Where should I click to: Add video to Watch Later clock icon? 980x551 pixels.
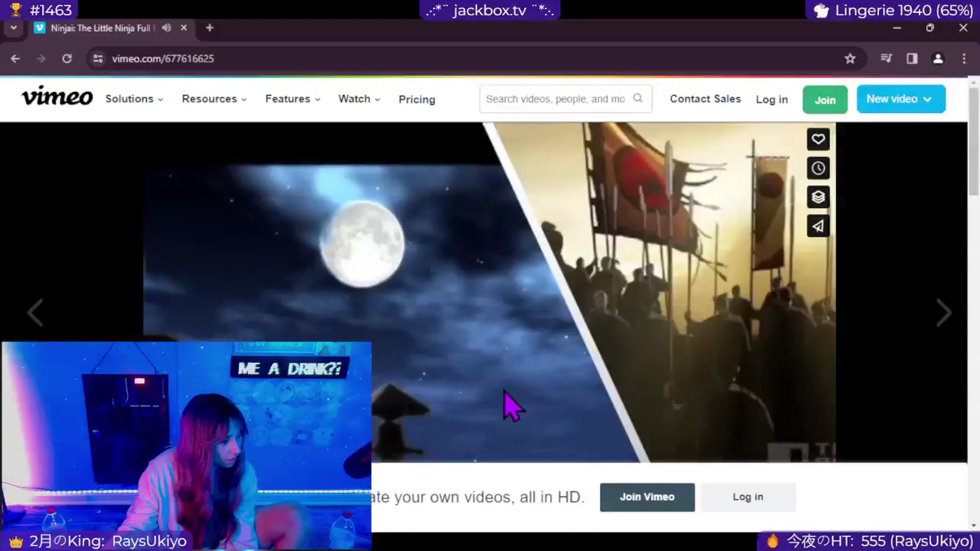pyautogui.click(x=818, y=168)
